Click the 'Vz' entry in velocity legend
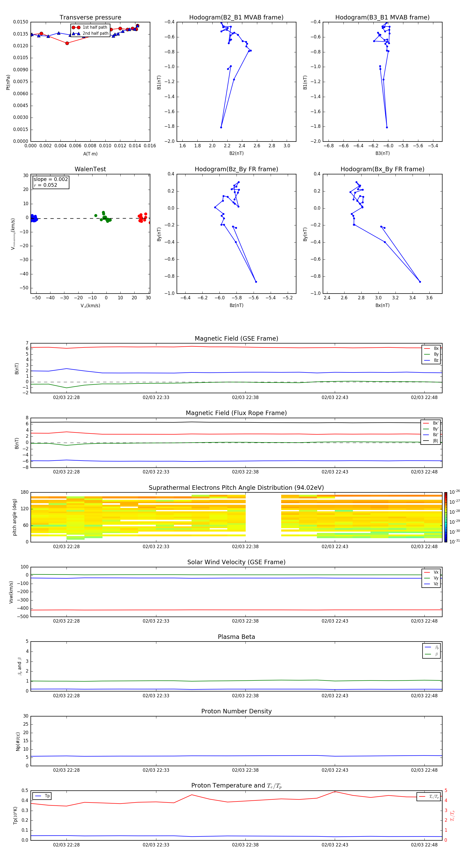Image resolution: width=473 pixels, height=868 pixels. click(x=431, y=584)
